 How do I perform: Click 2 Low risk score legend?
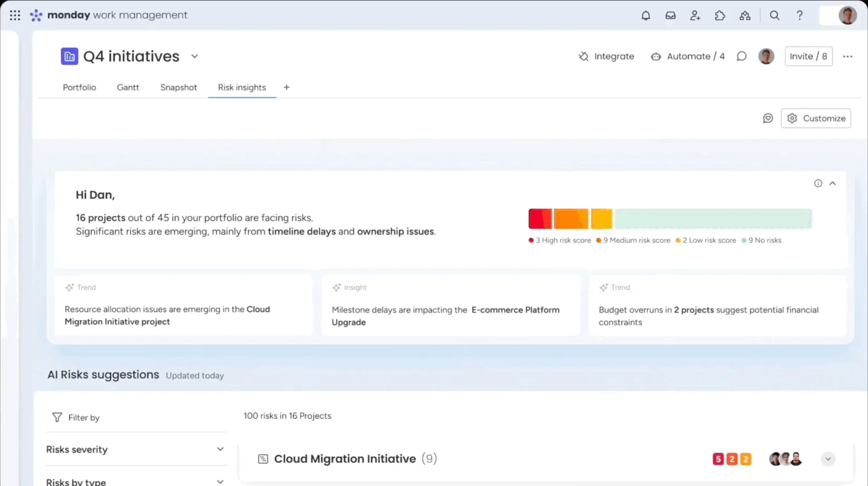(706, 240)
